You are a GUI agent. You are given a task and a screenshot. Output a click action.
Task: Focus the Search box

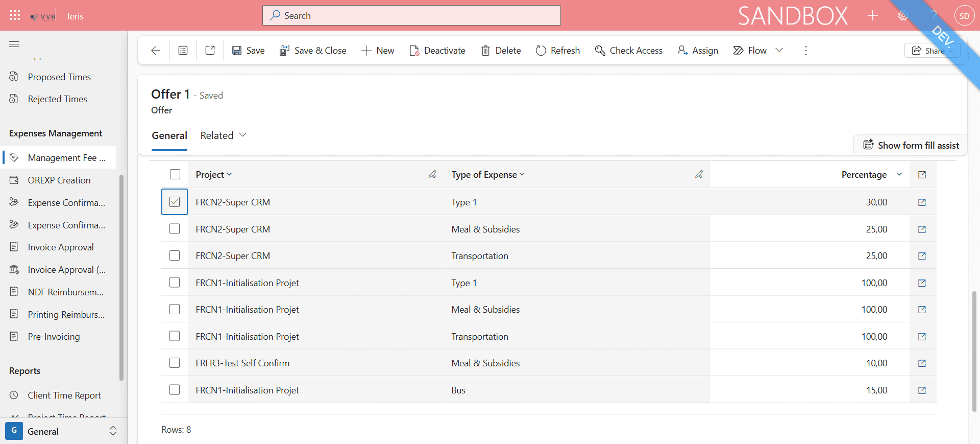(x=411, y=15)
